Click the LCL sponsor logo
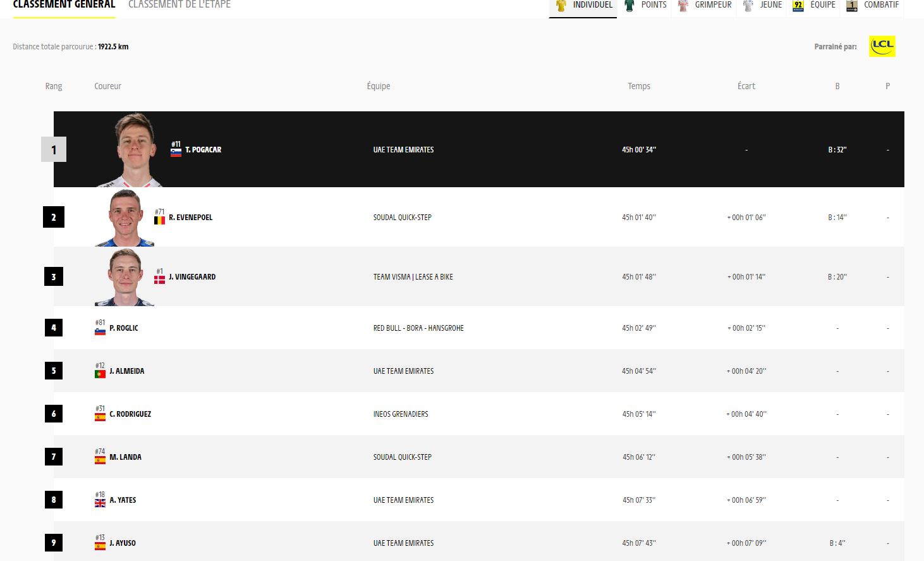This screenshot has width=924, height=561. point(882,46)
